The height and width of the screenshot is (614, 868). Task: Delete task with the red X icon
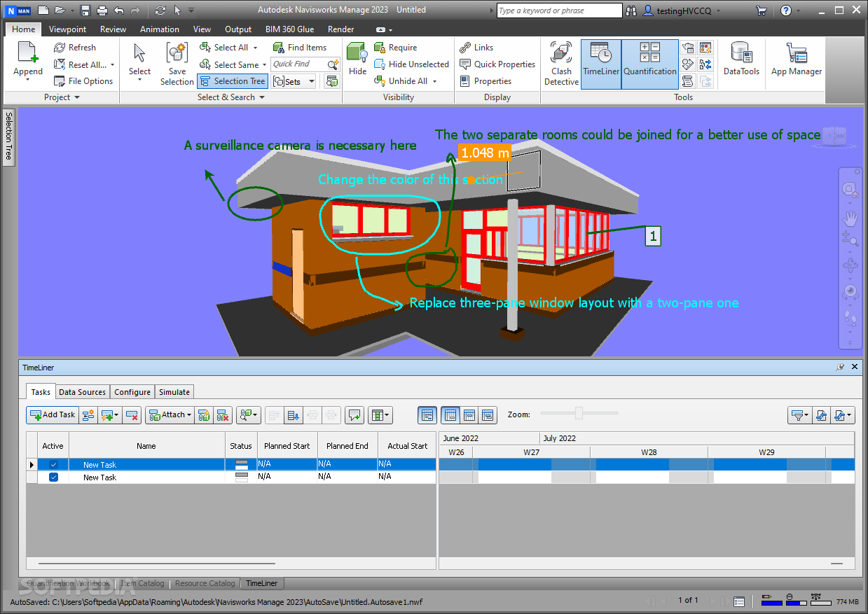coord(132,415)
